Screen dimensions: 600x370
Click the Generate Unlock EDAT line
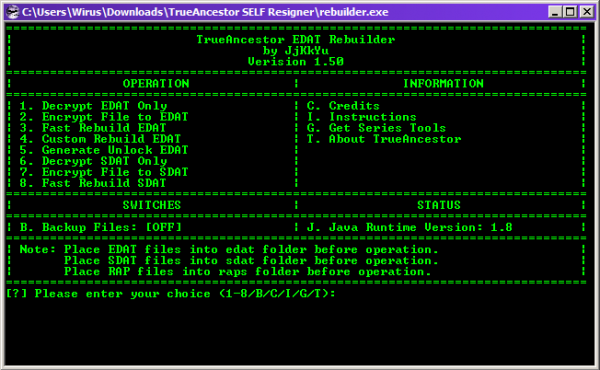[x=104, y=150]
